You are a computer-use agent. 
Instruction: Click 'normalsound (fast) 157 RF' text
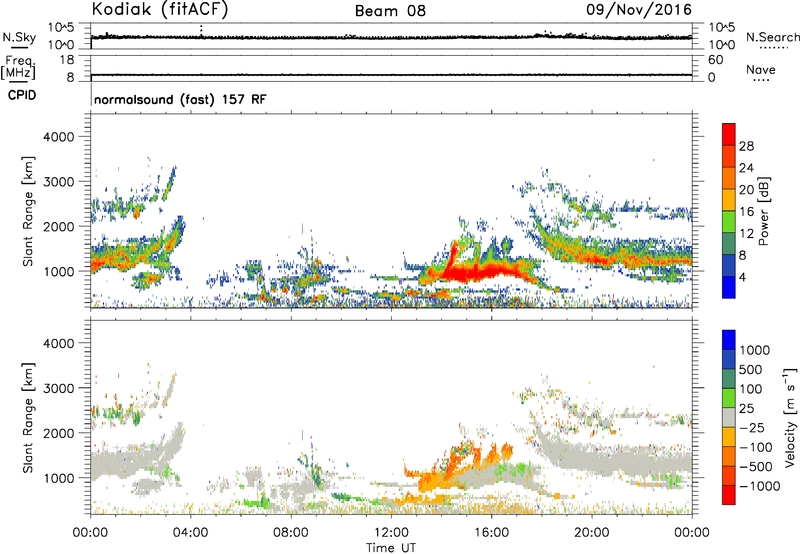pyautogui.click(x=180, y=99)
